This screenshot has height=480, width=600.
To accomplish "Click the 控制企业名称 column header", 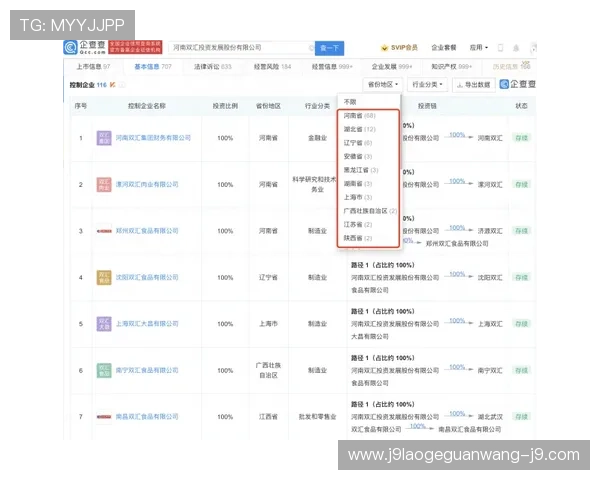I will [x=147, y=106].
